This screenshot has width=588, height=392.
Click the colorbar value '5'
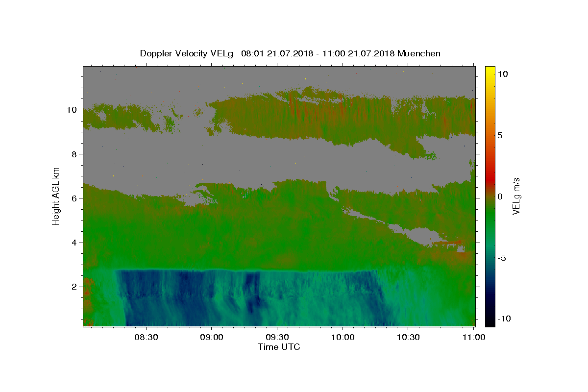click(500, 135)
